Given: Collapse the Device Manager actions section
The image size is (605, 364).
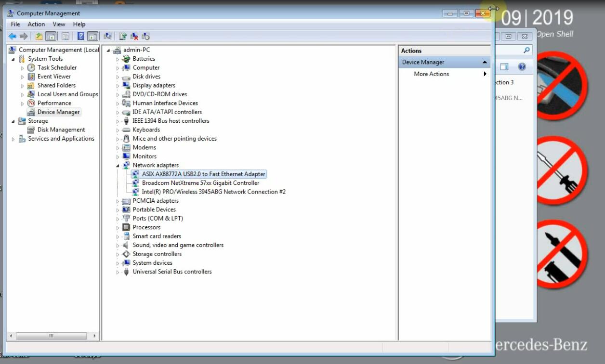Looking at the screenshot, I should 485,62.
